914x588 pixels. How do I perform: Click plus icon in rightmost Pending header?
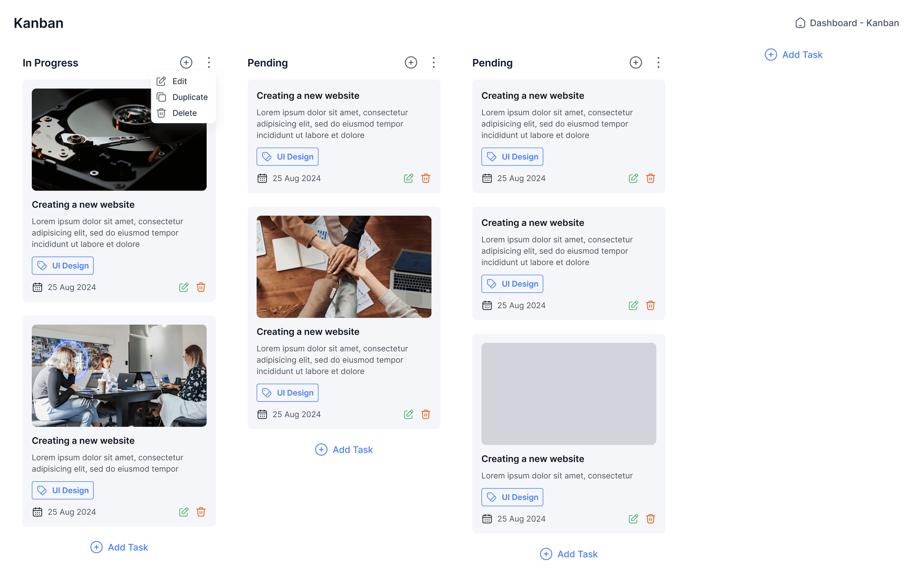(x=636, y=62)
